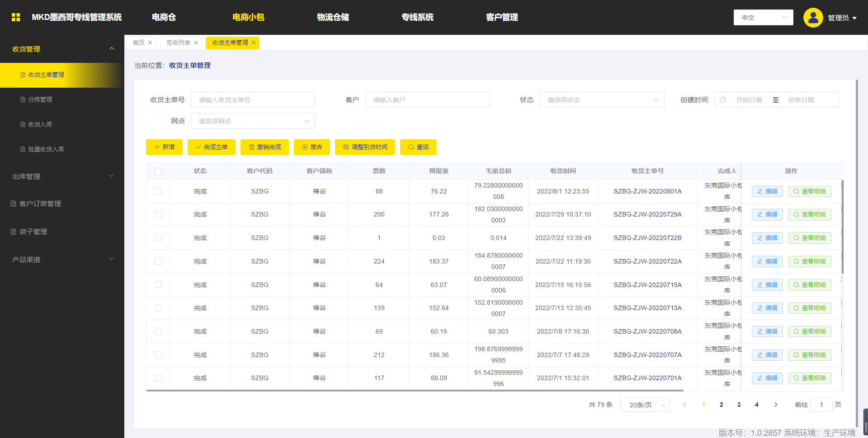The width and height of the screenshot is (868, 438).
Task: Open 分拣管理 in the sidebar
Action: [40, 99]
